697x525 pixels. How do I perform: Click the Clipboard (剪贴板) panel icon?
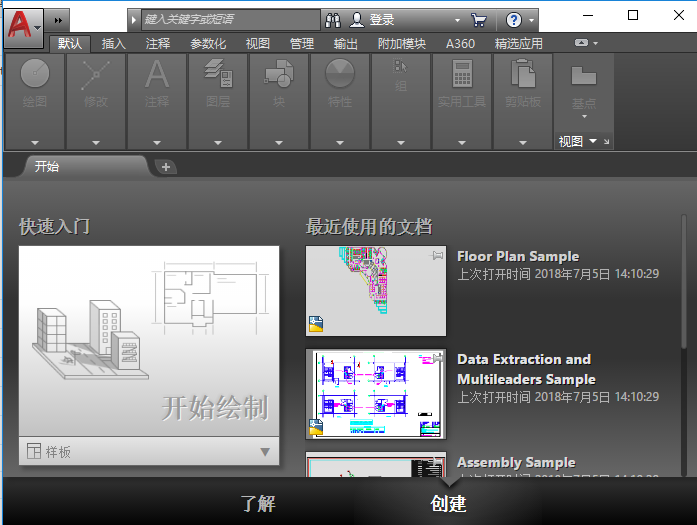pos(522,76)
